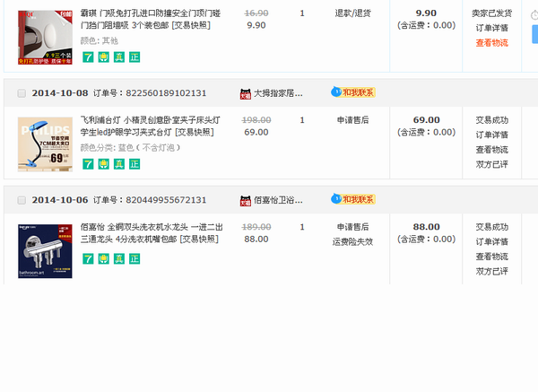Click the yellow badge under the door stopper item

[x=103, y=57]
